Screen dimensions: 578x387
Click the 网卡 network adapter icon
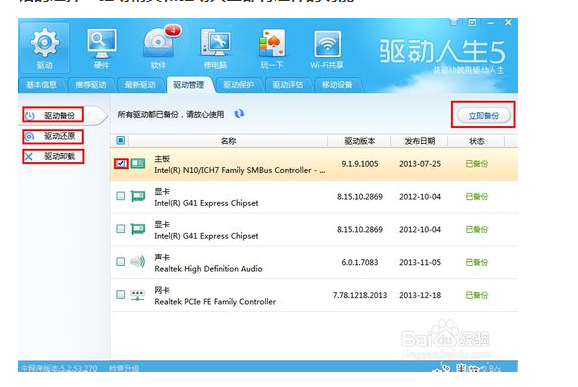(138, 295)
